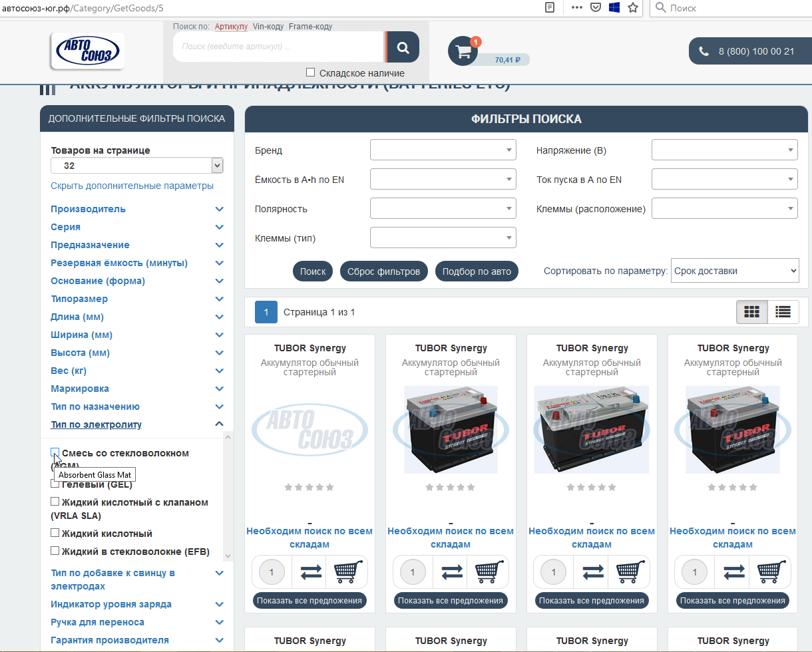Screen dimensions: 812x652
Task: Switch to list view layout
Action: pos(783,311)
